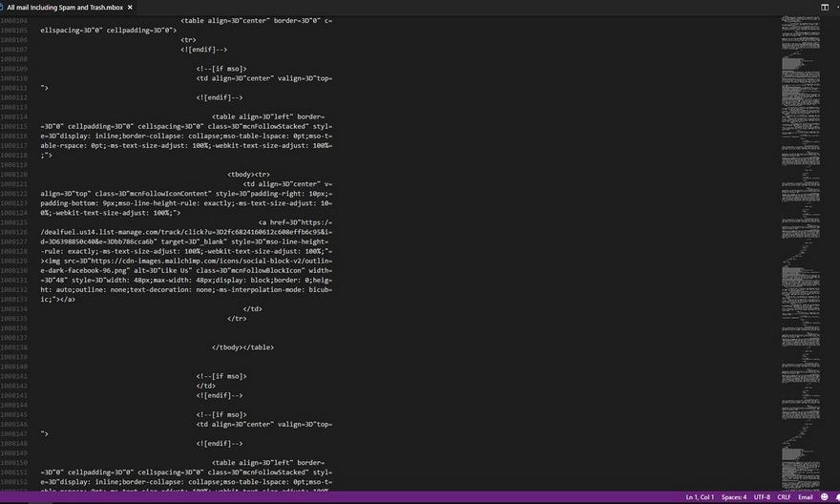The height and width of the screenshot is (504, 840).
Task: Open the CRLF end-of-line selector
Action: tap(784, 497)
